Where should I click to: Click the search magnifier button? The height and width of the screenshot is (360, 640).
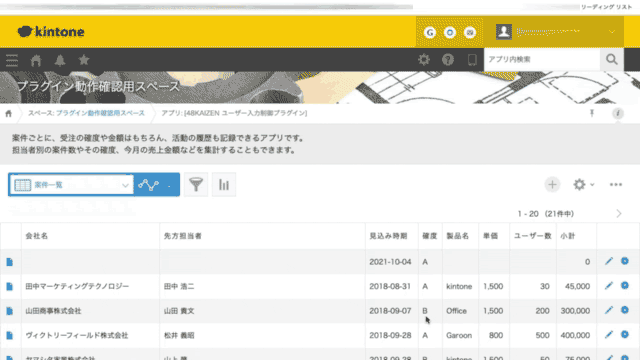point(611,60)
